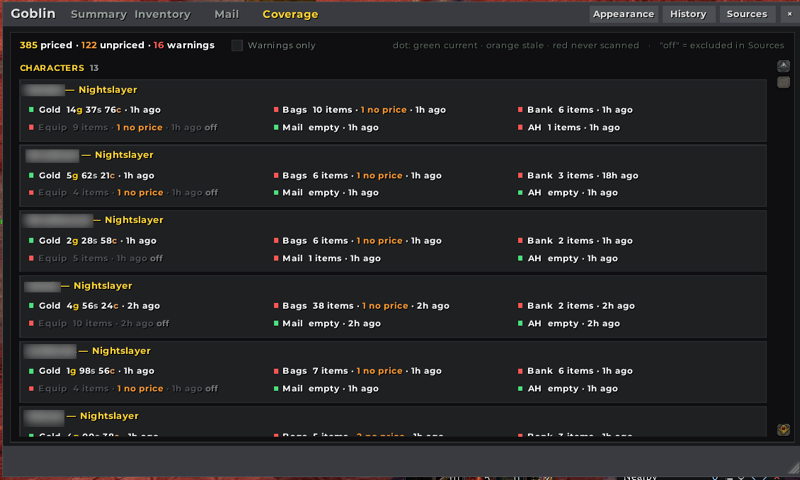This screenshot has width=800, height=480.
Task: Click the "122 unpriced" count
Action: 113,45
